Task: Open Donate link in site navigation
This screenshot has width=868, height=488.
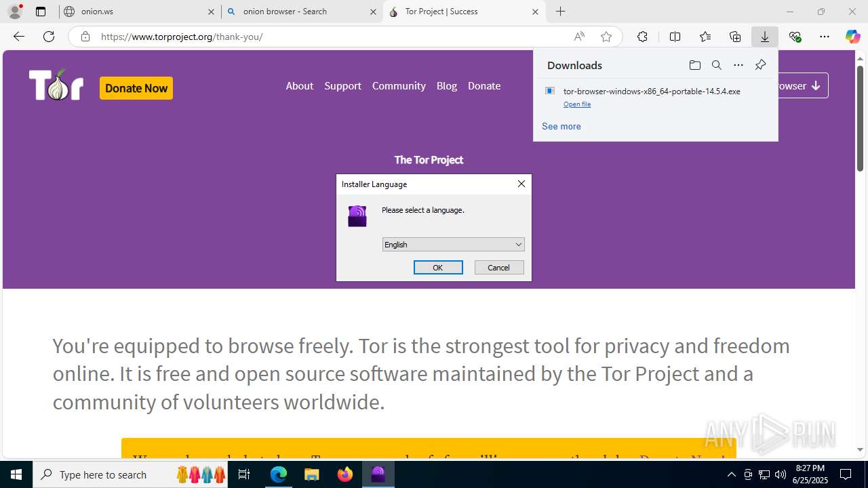Action: click(484, 86)
